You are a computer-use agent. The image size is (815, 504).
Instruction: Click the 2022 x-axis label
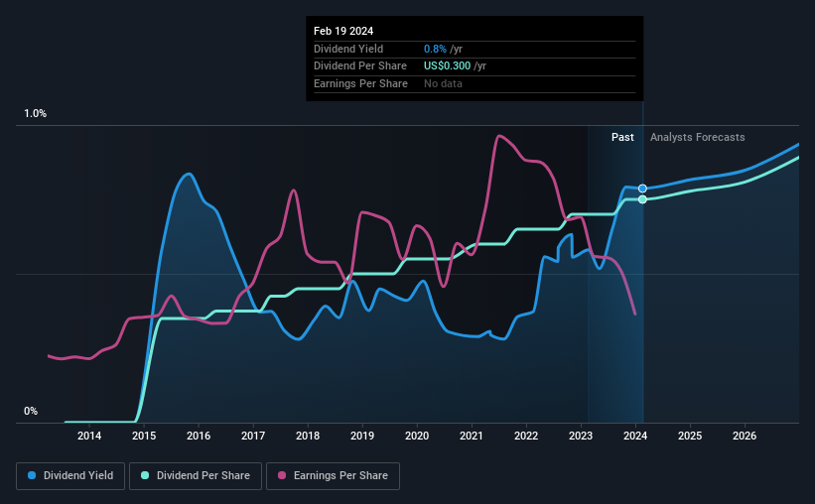point(526,436)
